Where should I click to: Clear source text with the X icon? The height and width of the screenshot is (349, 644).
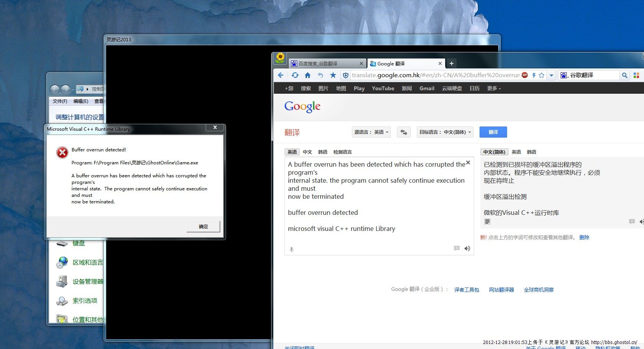pos(468,163)
